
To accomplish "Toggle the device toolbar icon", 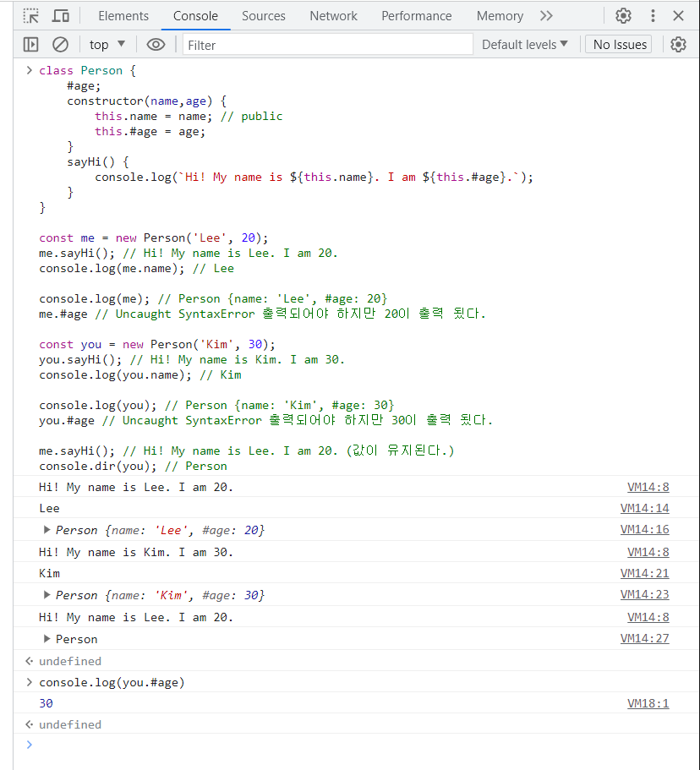I will point(60,16).
